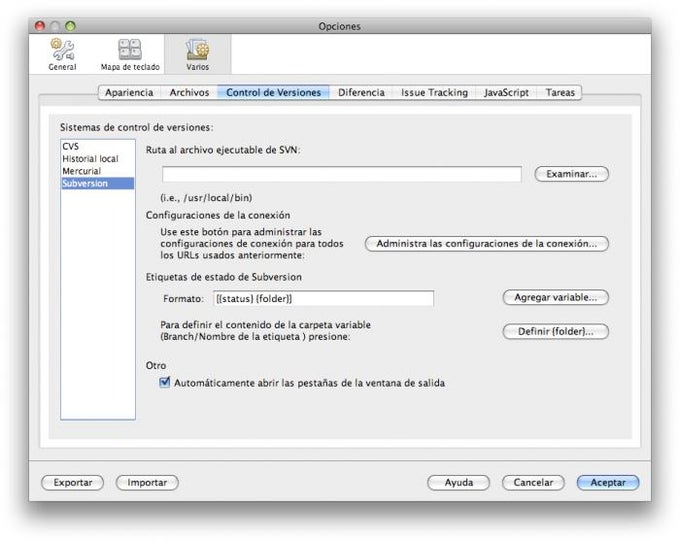This screenshot has height=541, width=680.
Task: Open the Diferencia tab
Action: tap(361, 92)
